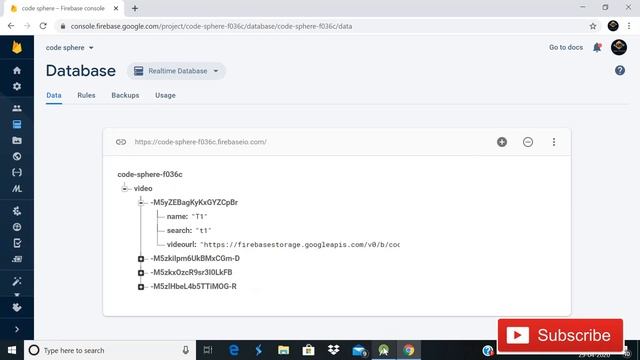Open Firebase account avatar in console header

coord(619,47)
